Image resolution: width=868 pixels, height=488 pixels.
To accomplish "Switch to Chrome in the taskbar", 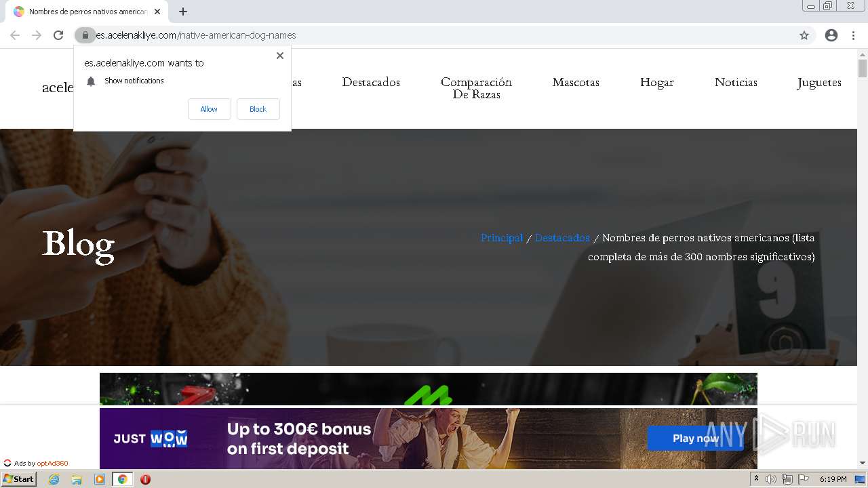I will pos(123,479).
